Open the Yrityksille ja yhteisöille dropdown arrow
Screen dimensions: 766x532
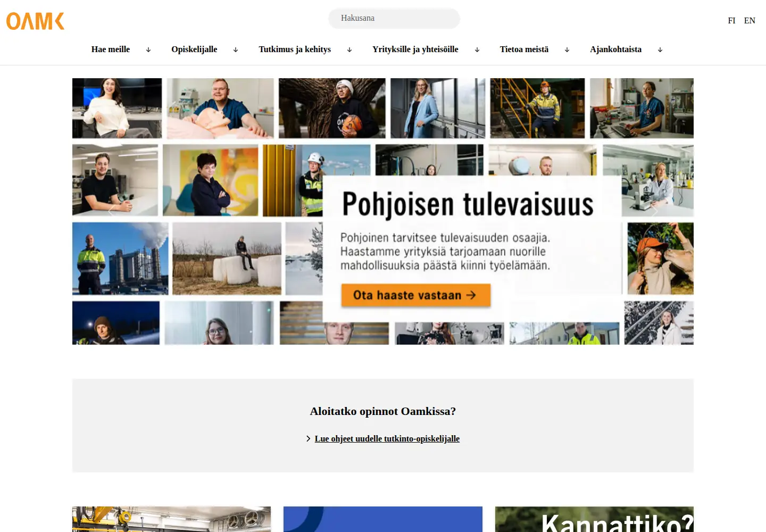(x=477, y=49)
